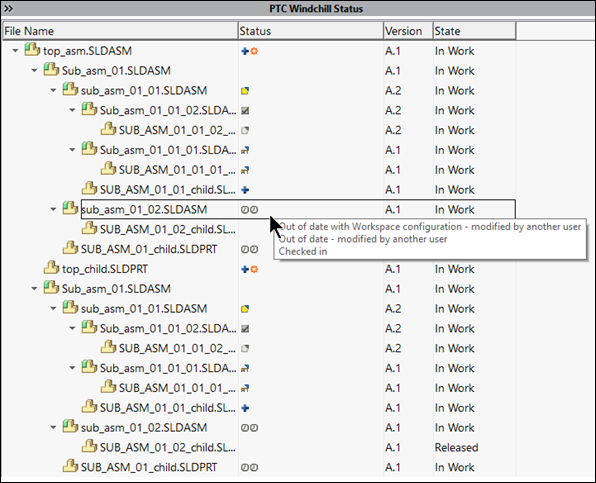Click the blue plus status icon for top_child.SLDPRT
The image size is (596, 483).
245,269
